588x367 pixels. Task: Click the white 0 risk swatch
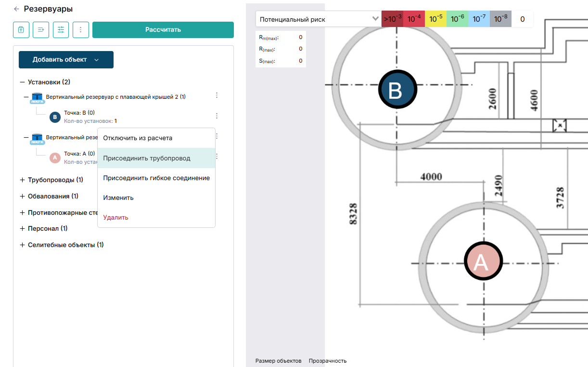pos(522,19)
